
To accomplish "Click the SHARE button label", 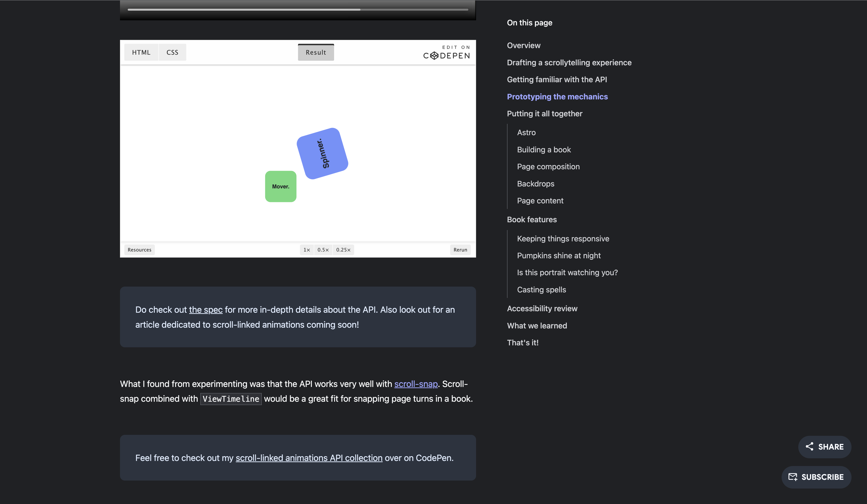I will pyautogui.click(x=831, y=447).
